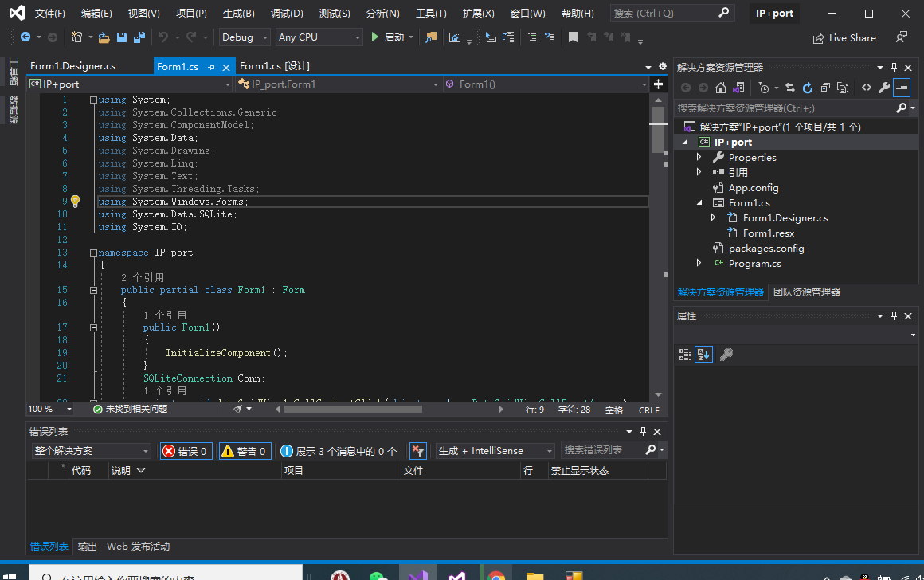
Task: Click the Open File folder icon
Action: coord(104,37)
